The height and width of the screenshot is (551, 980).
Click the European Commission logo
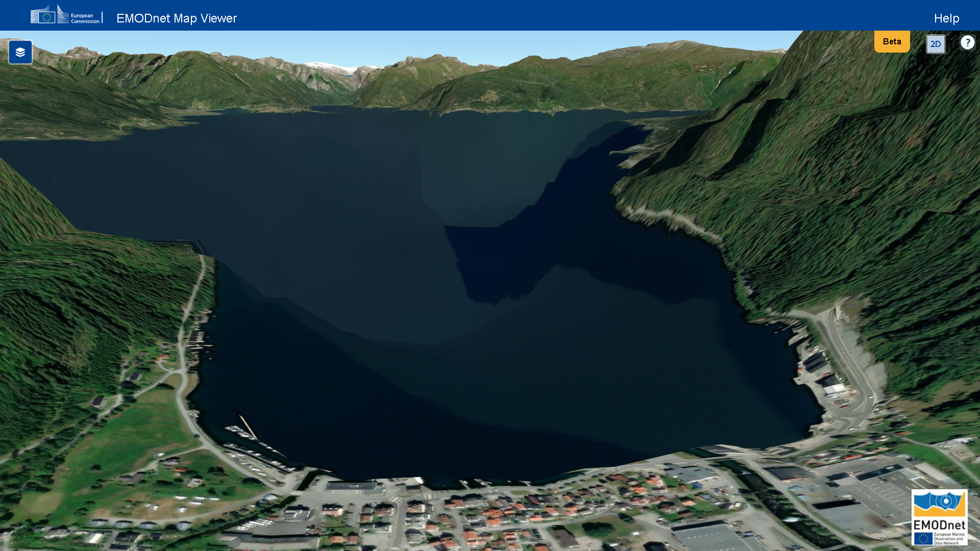65,15
